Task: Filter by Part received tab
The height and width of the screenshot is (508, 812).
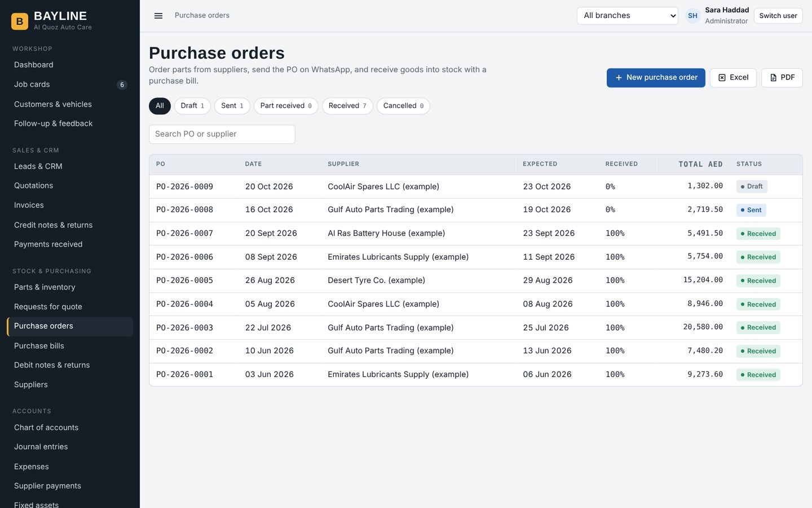Action: [286, 106]
